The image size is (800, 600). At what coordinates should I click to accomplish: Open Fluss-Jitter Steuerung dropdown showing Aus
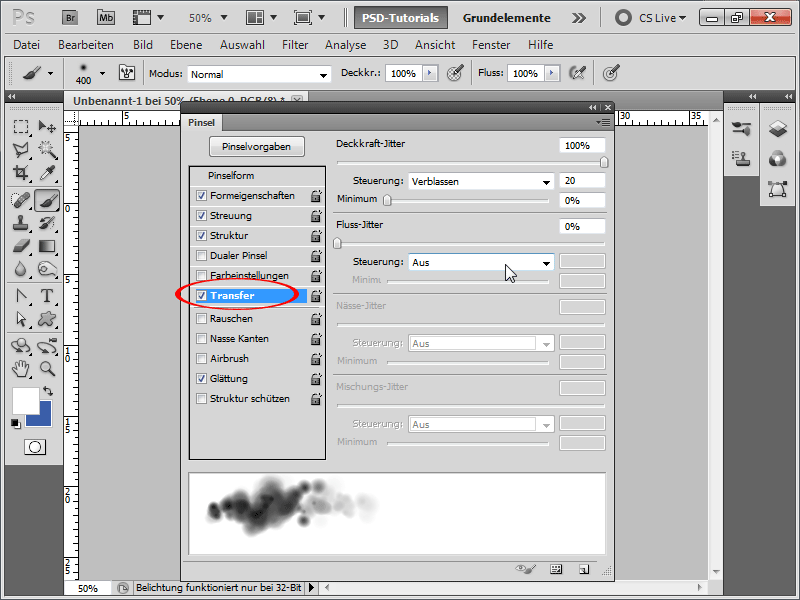tap(481, 262)
